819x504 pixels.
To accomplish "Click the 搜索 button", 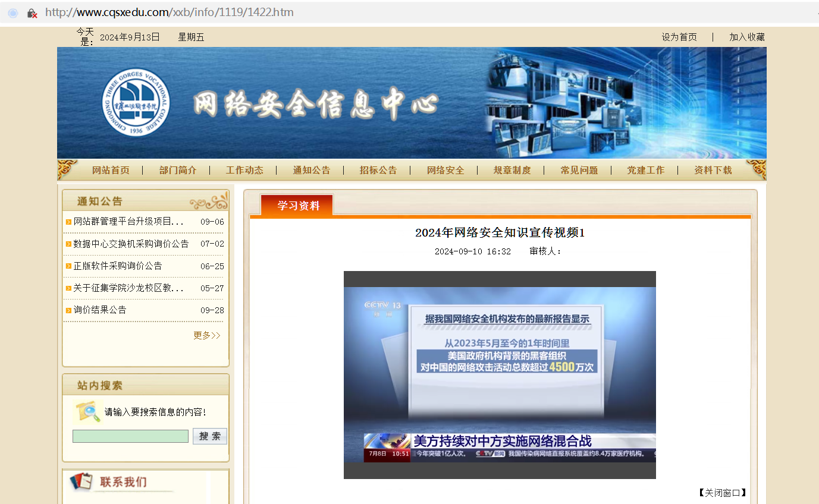I will [209, 436].
